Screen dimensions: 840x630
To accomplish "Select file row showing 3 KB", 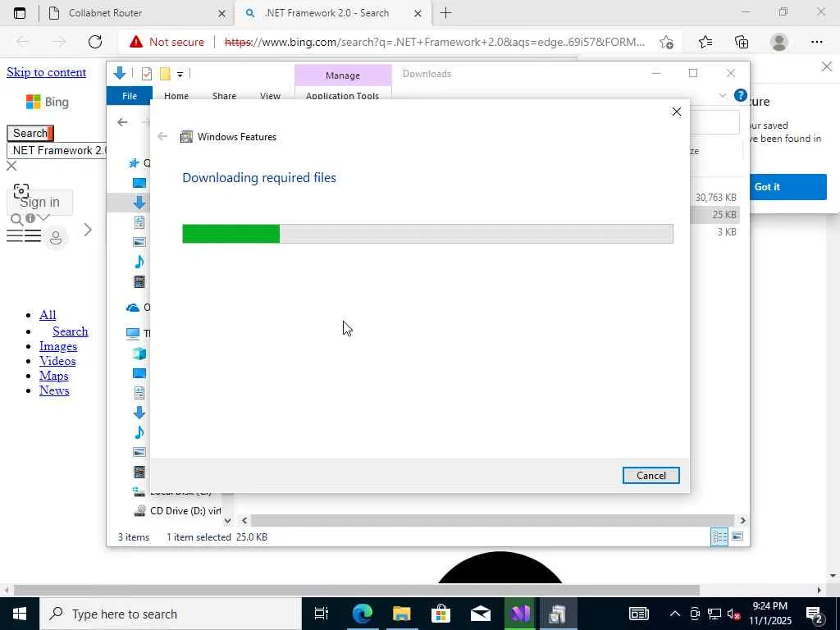I will 715,231.
